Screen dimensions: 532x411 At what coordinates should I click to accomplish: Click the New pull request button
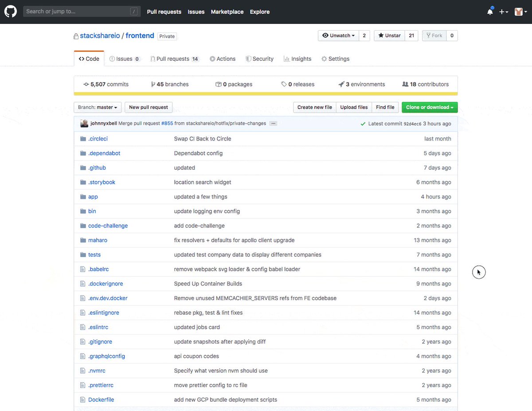(x=148, y=107)
